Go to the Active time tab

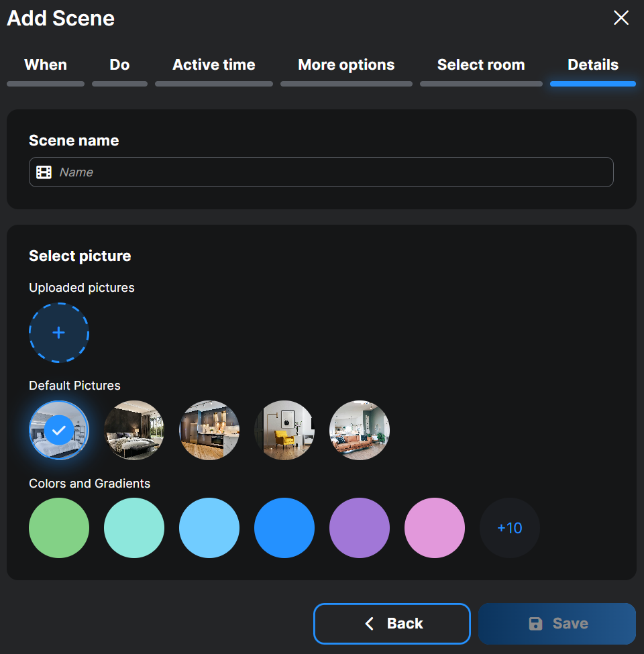[214, 65]
